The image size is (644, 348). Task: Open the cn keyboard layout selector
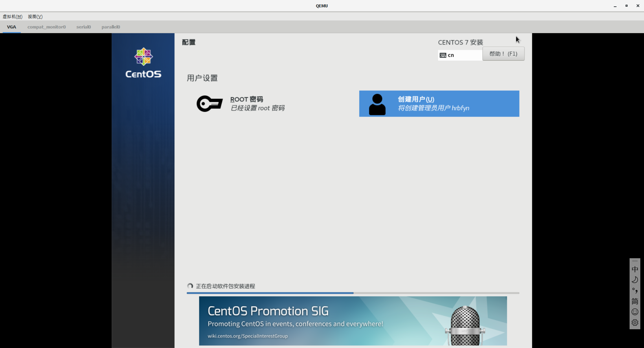click(460, 55)
